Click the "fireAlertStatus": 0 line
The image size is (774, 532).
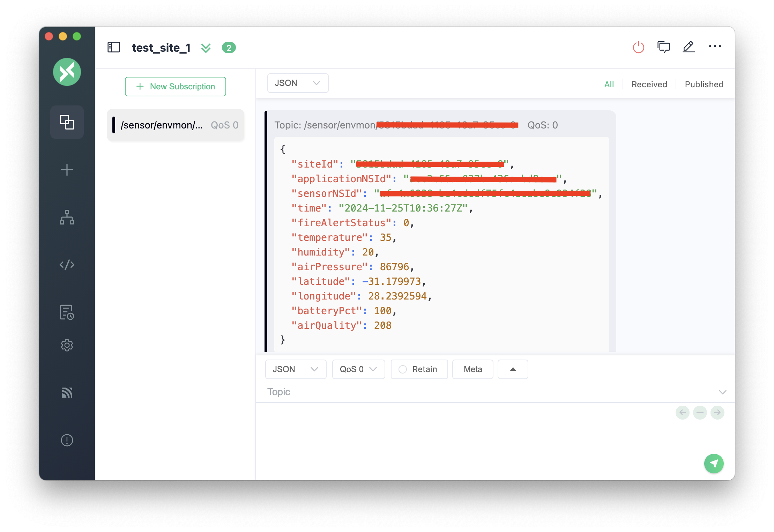coord(353,223)
